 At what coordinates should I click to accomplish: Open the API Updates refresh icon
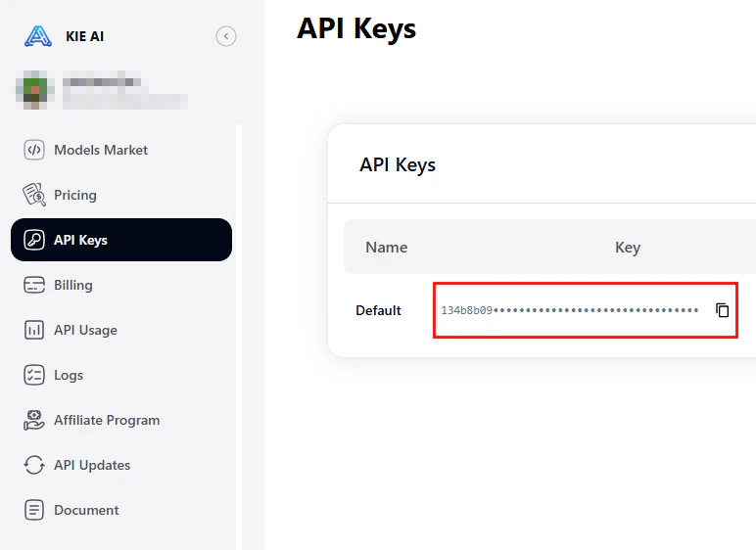pos(34,465)
